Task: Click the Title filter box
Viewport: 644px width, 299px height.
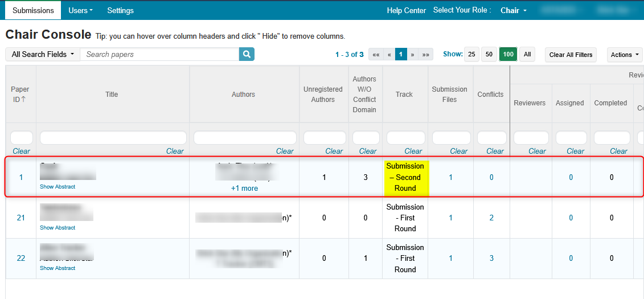Action: click(113, 138)
